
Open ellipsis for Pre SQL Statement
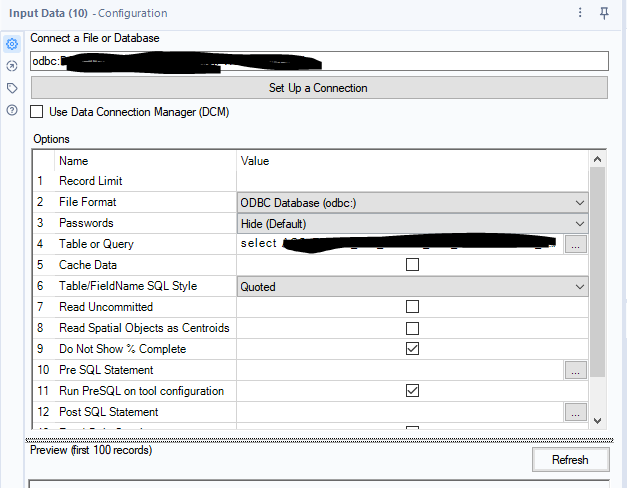(575, 370)
